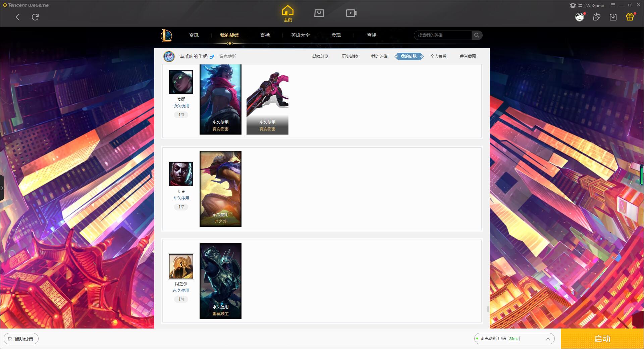The height and width of the screenshot is (349, 644).
Task: Open the gift box icon
Action: pyautogui.click(x=630, y=17)
